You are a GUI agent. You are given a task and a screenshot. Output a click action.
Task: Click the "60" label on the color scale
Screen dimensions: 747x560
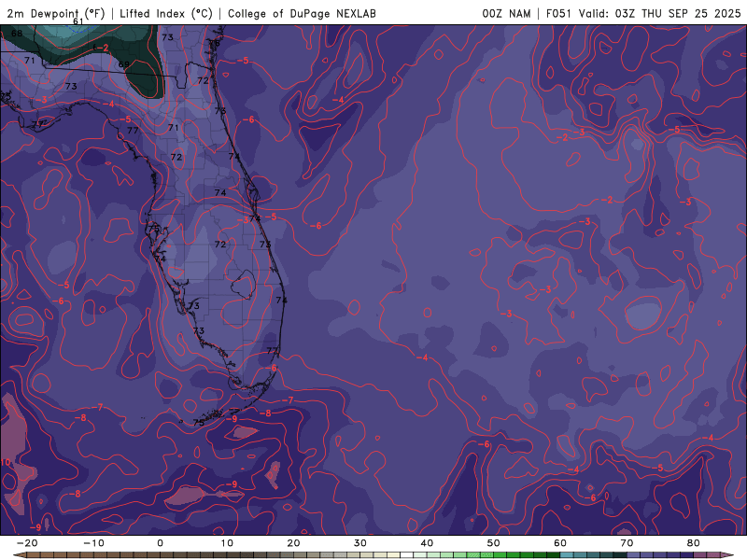(560, 543)
